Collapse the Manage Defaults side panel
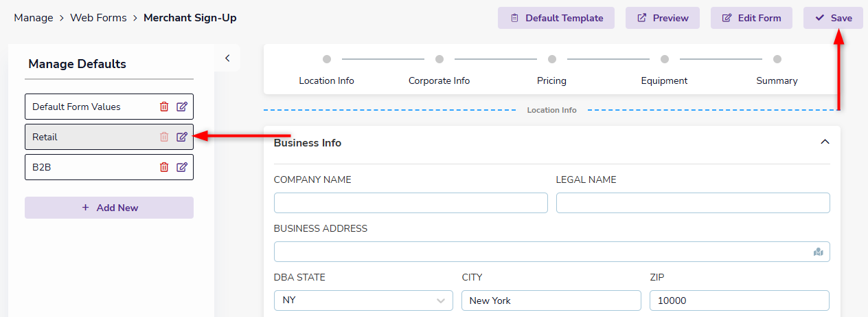The width and height of the screenshot is (868, 317). 227,58
